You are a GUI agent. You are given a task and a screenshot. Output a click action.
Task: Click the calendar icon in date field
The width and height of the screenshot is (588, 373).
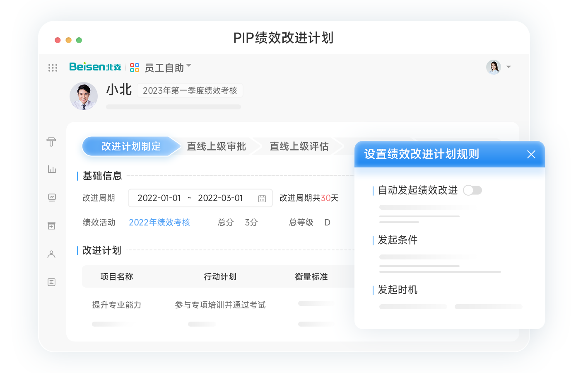coord(262,199)
